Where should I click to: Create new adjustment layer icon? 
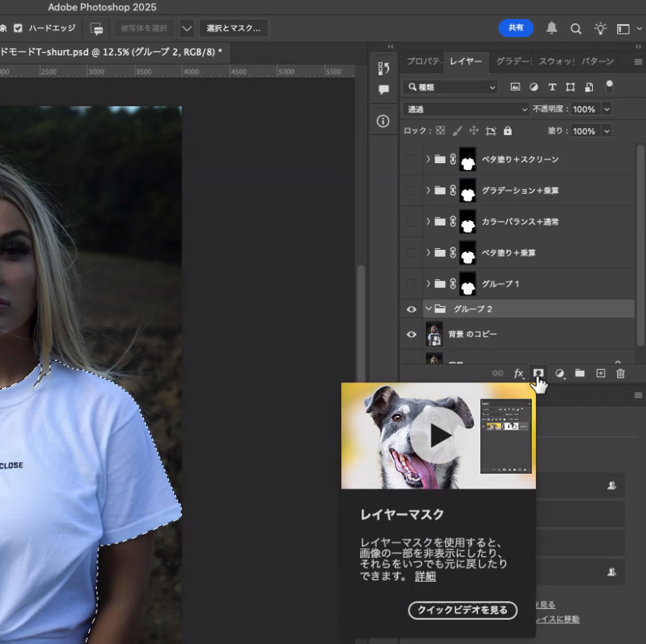(559, 374)
